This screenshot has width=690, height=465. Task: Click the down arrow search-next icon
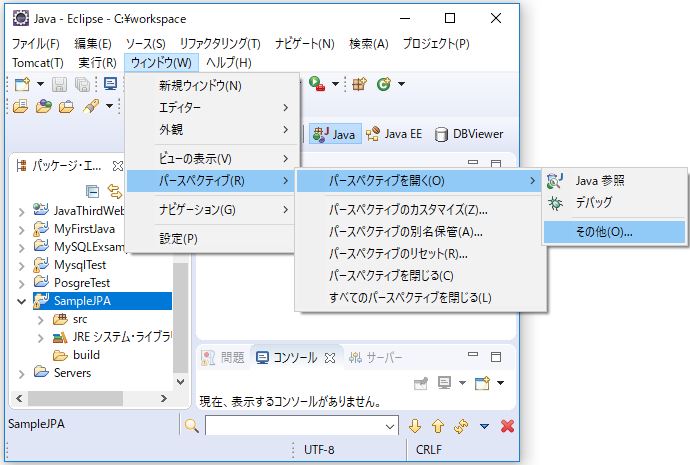click(x=415, y=426)
